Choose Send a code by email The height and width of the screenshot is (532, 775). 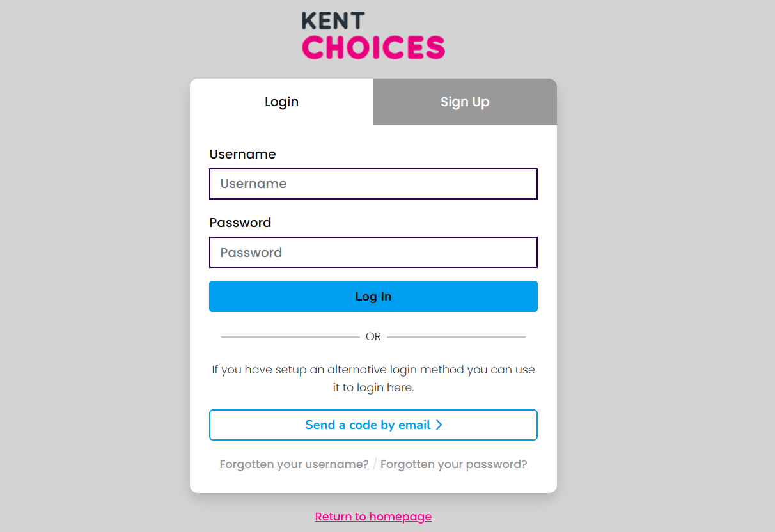pos(368,425)
